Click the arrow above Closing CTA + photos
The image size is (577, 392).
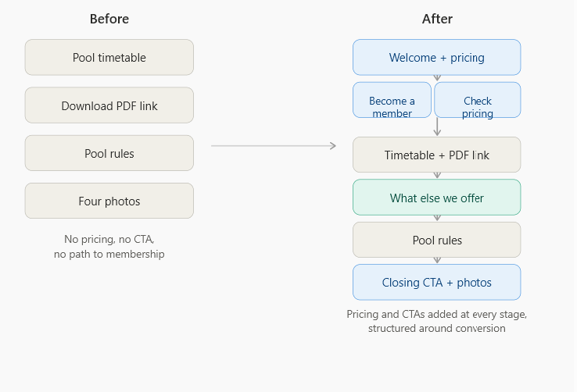click(x=437, y=260)
